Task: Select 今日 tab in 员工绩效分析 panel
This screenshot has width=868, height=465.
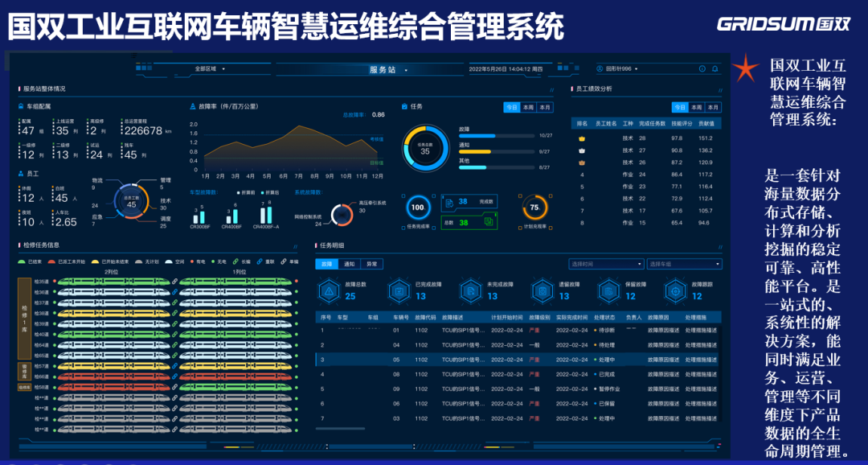Action: pyautogui.click(x=680, y=108)
